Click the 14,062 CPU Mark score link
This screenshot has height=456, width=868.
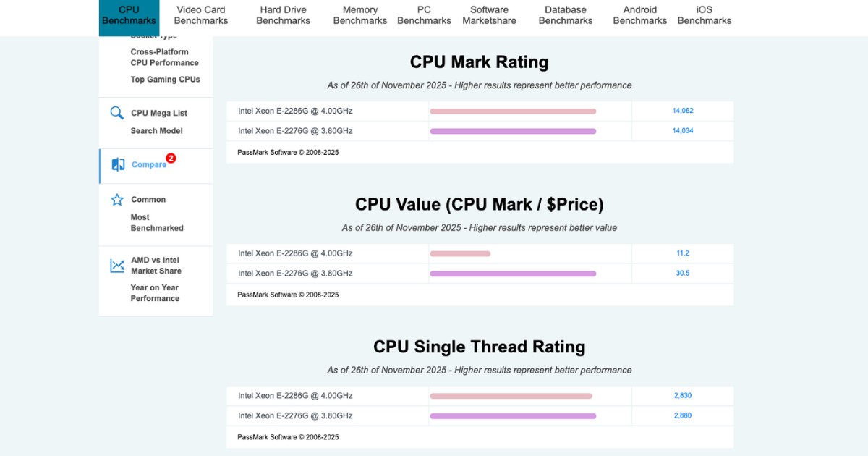[x=683, y=111]
